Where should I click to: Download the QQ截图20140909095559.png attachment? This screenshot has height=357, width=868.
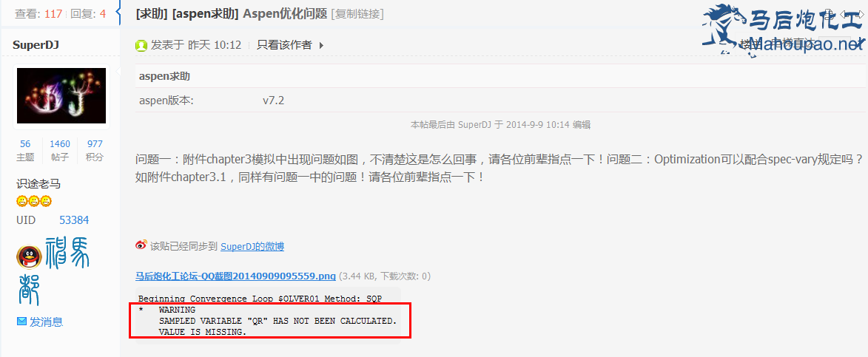coord(236,276)
